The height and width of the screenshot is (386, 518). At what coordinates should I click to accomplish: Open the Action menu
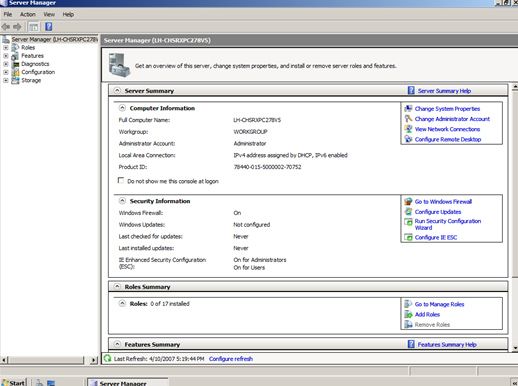click(x=28, y=14)
